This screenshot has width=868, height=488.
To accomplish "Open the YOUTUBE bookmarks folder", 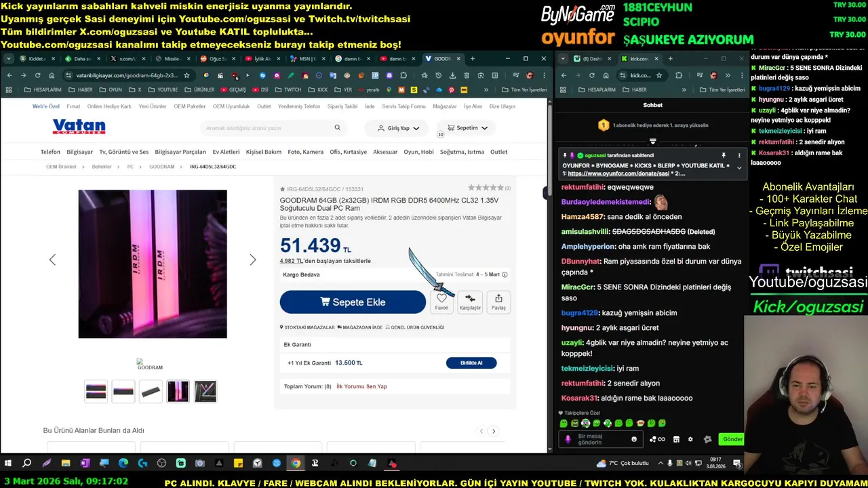I will tap(163, 89).
